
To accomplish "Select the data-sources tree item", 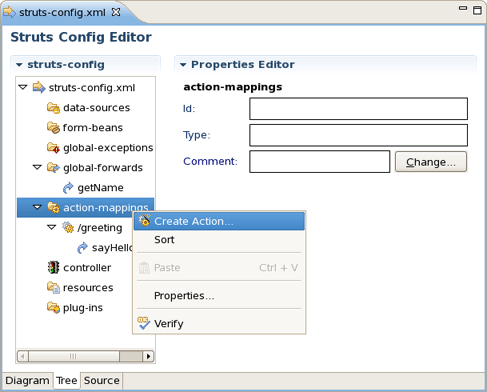I will click(x=97, y=108).
